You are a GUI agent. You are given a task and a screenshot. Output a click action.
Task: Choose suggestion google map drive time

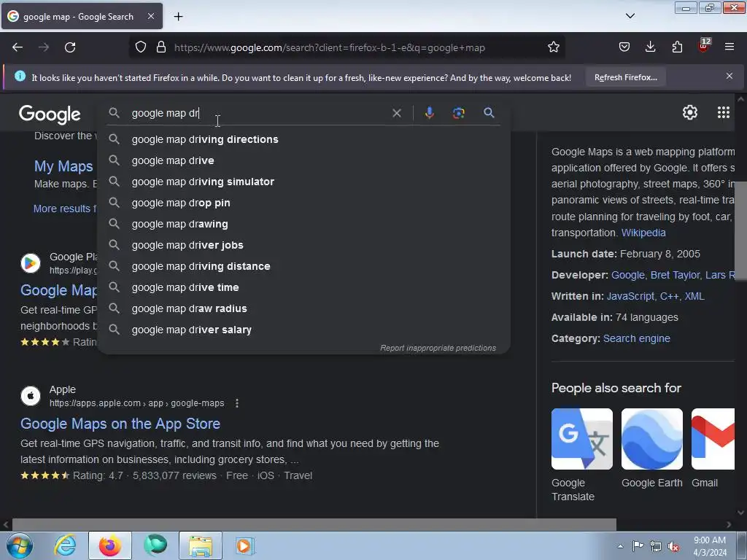tap(304, 287)
